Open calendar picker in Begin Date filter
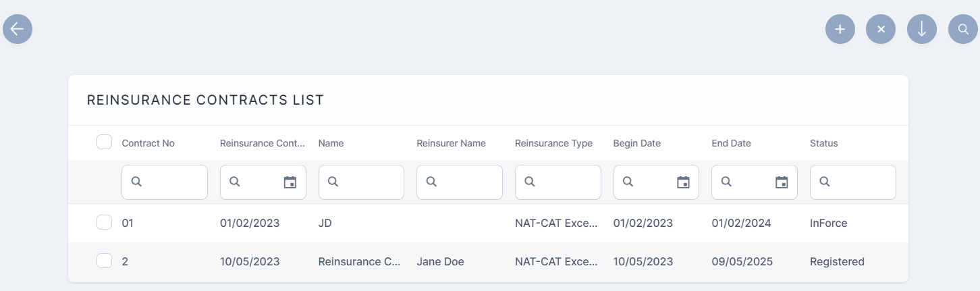Viewport: 980px width, 291px height. coord(683,182)
